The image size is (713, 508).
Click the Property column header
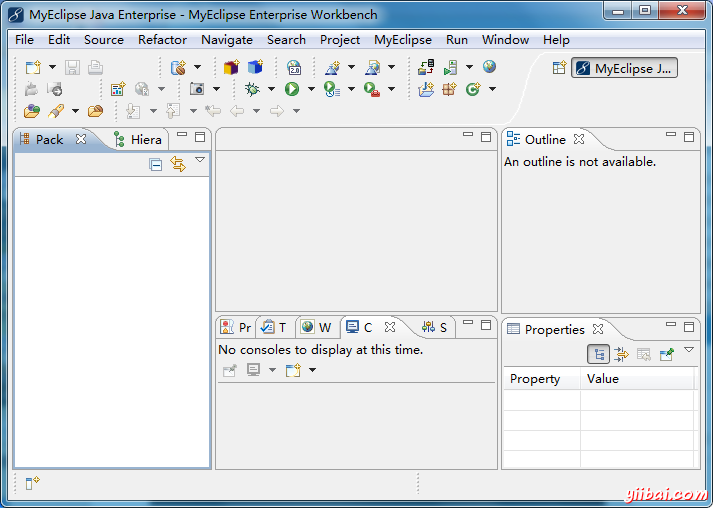pos(542,379)
